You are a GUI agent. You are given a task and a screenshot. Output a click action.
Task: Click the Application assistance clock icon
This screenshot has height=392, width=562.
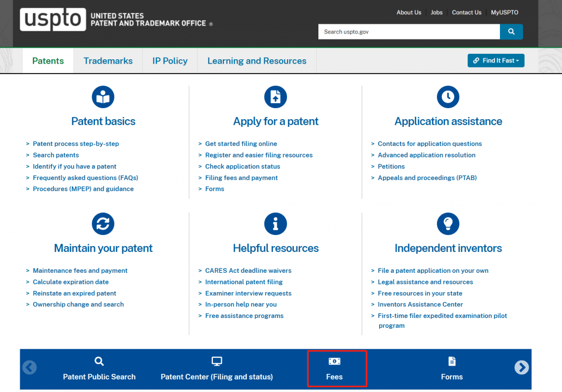[448, 97]
